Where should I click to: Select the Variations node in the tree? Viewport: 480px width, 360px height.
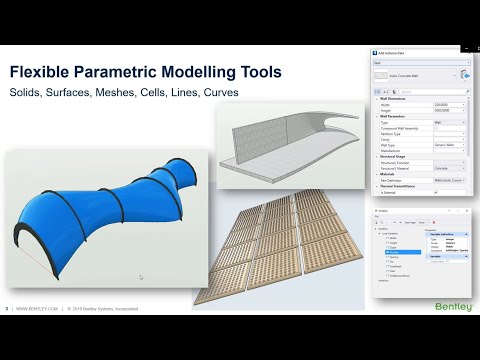click(383, 281)
